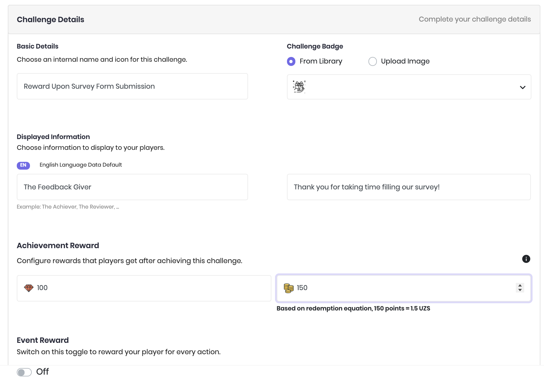Select the From Library radio button
Viewport: 544px width, 392px height.
[x=291, y=61]
